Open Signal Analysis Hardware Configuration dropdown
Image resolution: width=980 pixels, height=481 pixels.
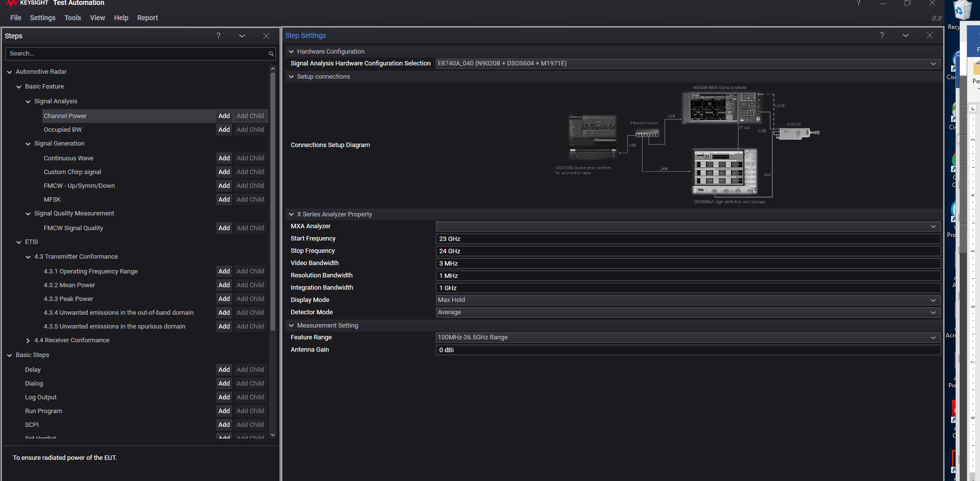pyautogui.click(x=688, y=63)
